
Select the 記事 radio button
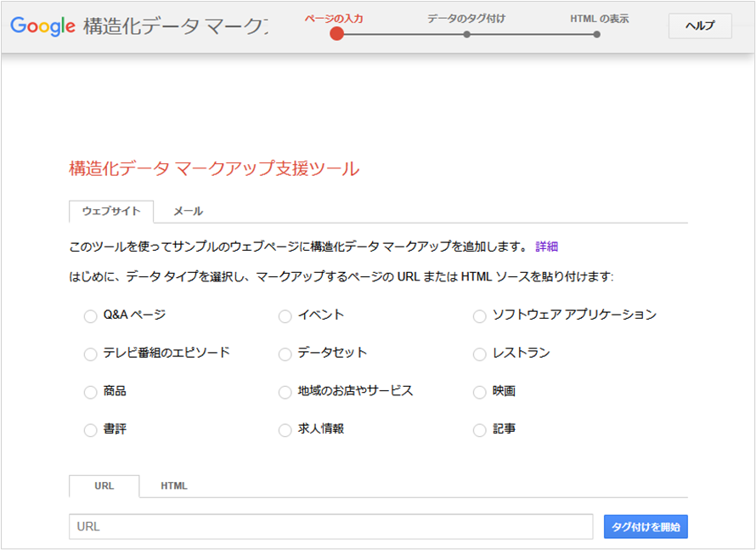point(480,430)
